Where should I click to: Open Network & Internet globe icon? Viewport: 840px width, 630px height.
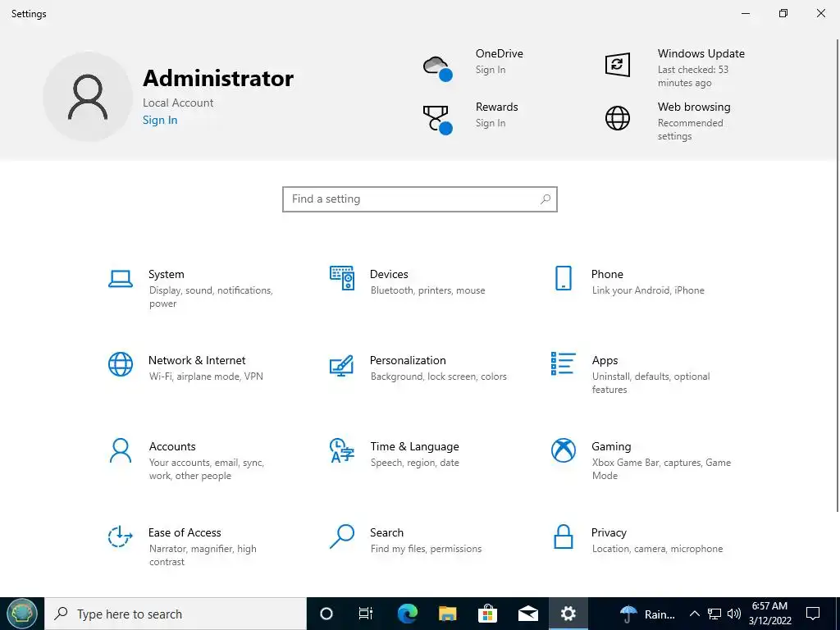[x=121, y=364]
